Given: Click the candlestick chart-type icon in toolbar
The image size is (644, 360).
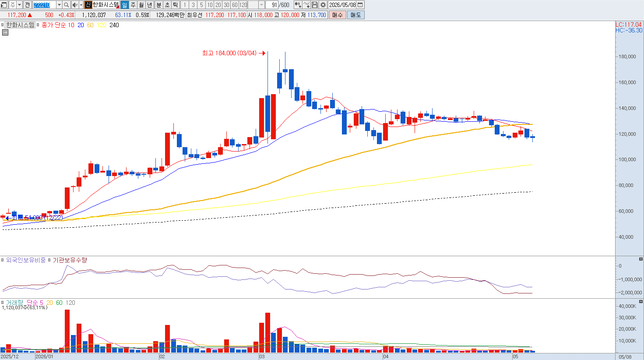Looking at the screenshot, I should pos(298,5).
